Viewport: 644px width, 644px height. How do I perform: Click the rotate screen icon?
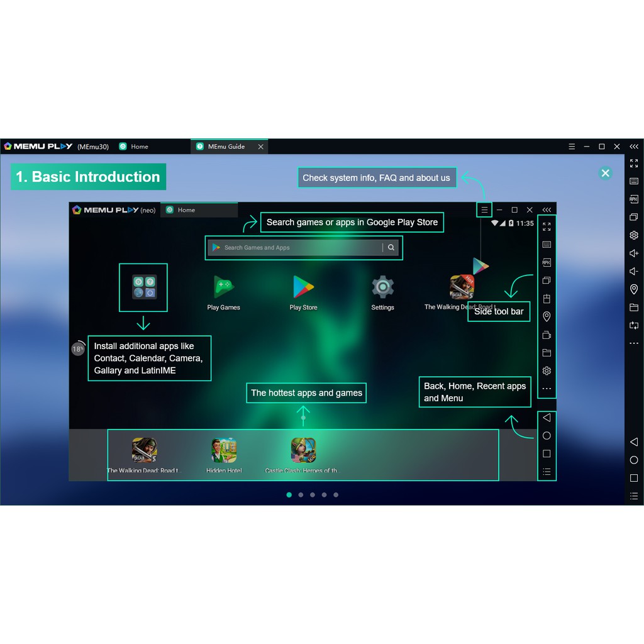tap(634, 325)
